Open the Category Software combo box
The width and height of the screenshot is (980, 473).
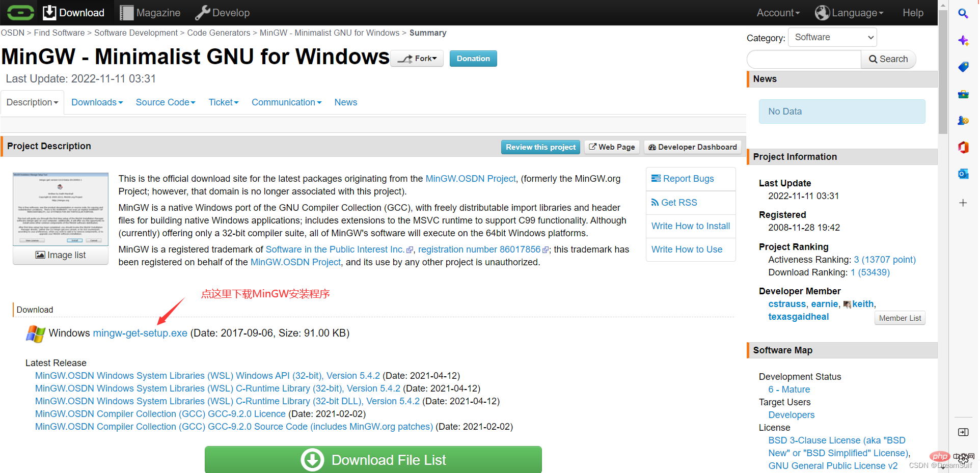tap(832, 37)
